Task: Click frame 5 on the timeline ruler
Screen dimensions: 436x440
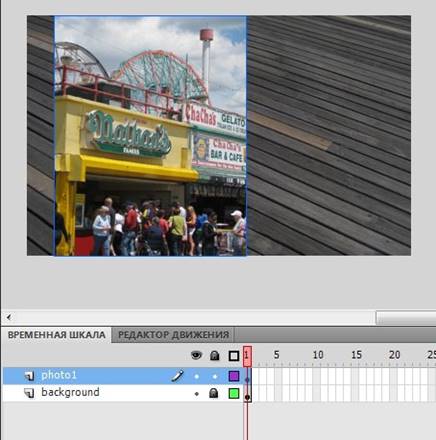Action: (276, 355)
